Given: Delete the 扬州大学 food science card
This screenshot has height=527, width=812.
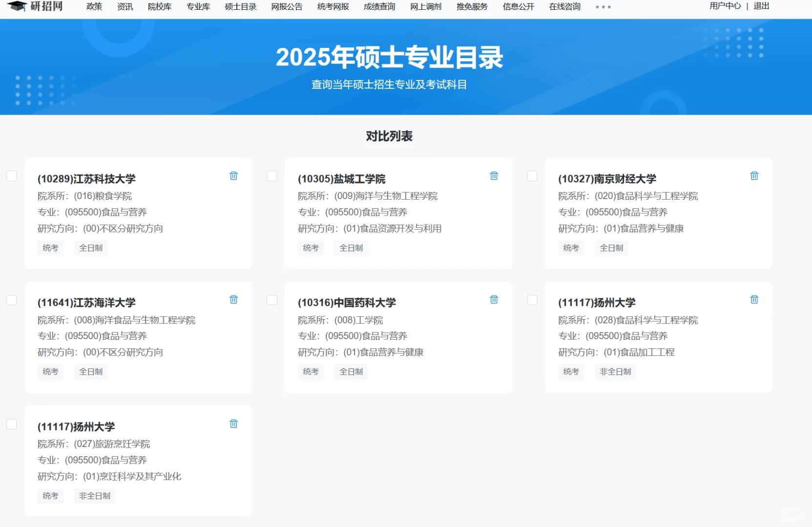Looking at the screenshot, I should click(x=754, y=299).
